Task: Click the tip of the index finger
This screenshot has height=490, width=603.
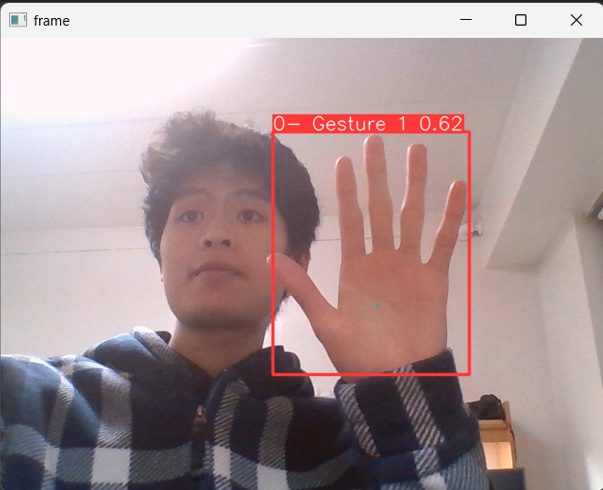Action: pos(344,165)
